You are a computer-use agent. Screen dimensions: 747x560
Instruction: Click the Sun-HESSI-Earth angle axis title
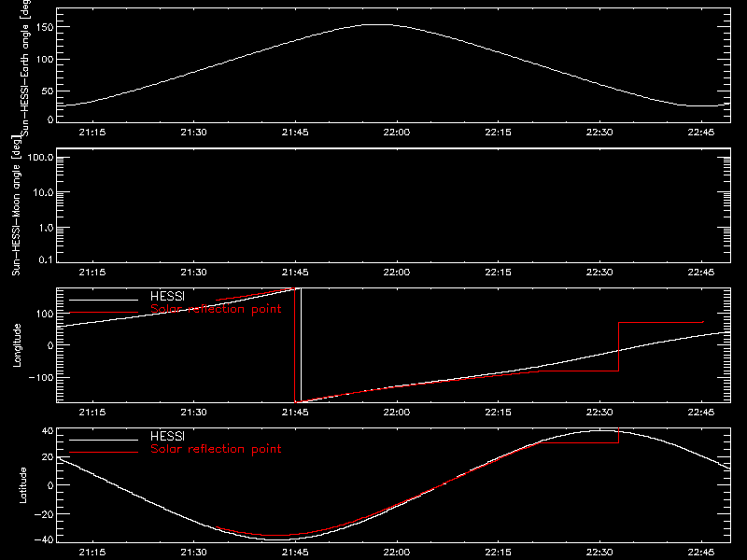tap(25, 68)
